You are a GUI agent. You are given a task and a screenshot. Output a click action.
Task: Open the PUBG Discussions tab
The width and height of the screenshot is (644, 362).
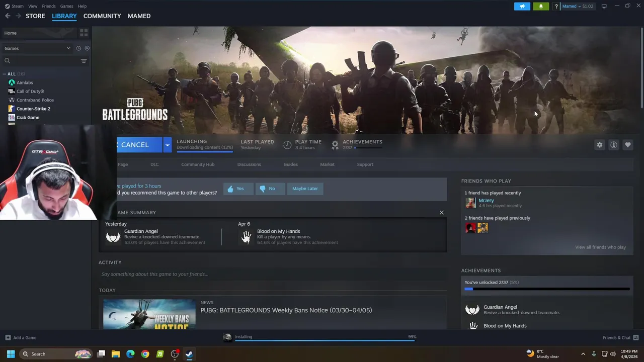(249, 164)
